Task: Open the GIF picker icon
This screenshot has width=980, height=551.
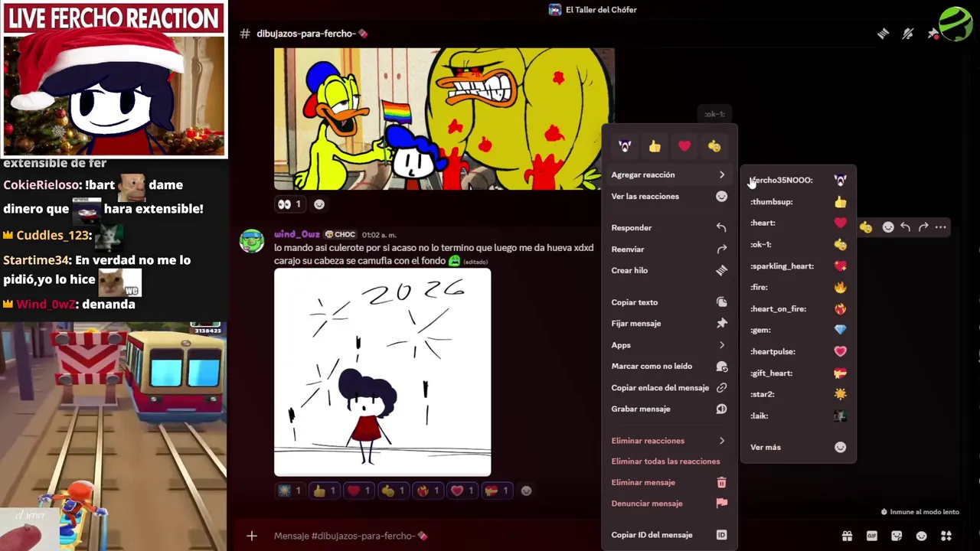Action: pos(872,536)
